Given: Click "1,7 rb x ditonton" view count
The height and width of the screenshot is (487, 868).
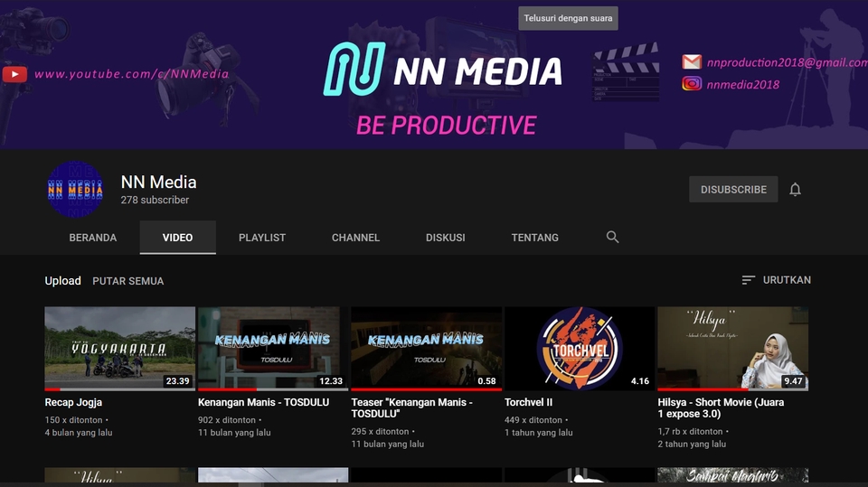Looking at the screenshot, I should (690, 431).
